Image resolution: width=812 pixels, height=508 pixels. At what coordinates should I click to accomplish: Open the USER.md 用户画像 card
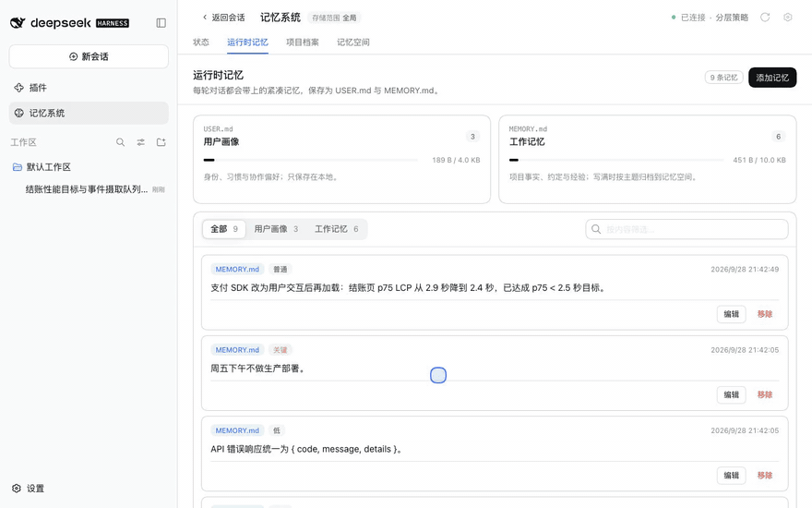[x=341, y=159]
